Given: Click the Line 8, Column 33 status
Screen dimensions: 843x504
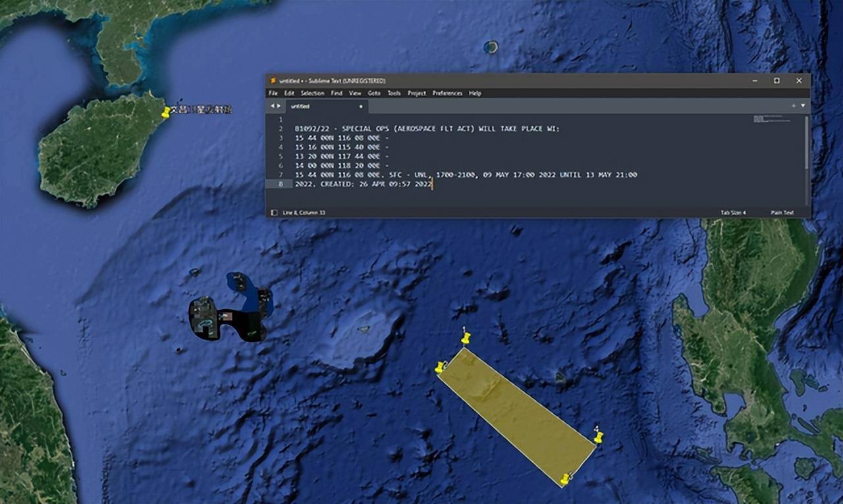Looking at the screenshot, I should pos(304,213).
